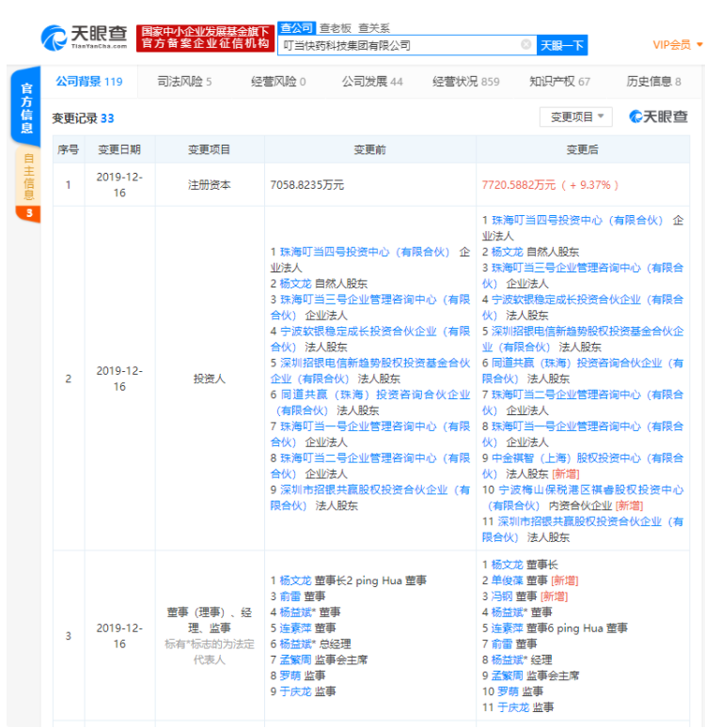
Task: Click the 变更前 column header
Action: pyautogui.click(x=370, y=149)
